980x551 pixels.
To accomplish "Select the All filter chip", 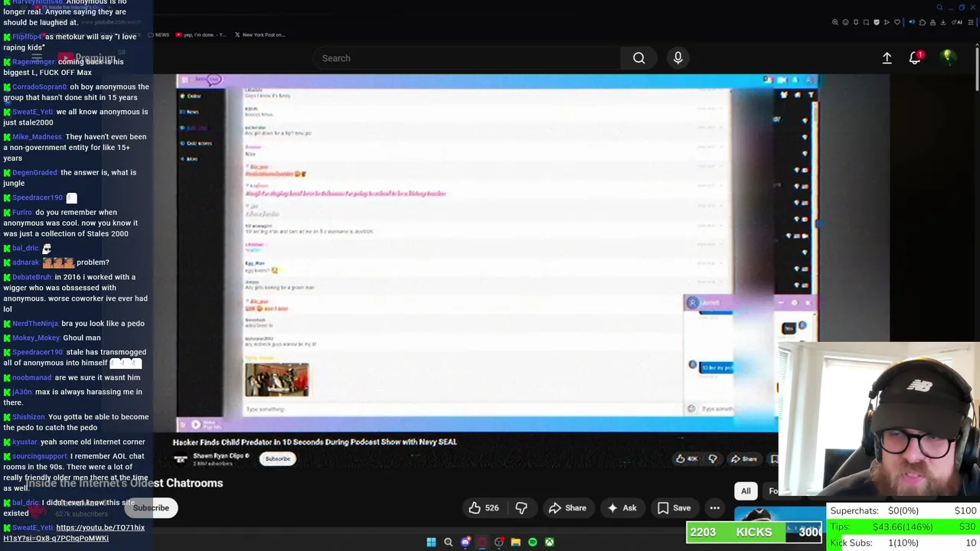I will [x=746, y=491].
